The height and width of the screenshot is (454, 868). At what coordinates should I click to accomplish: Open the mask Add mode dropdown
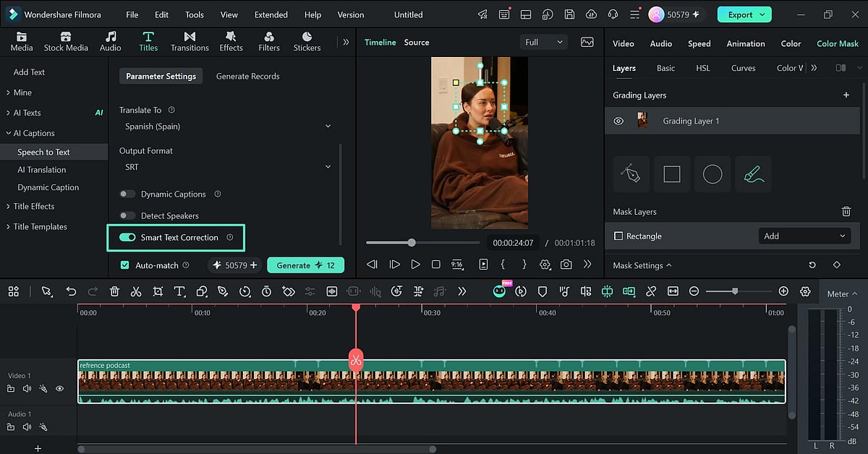coord(804,236)
